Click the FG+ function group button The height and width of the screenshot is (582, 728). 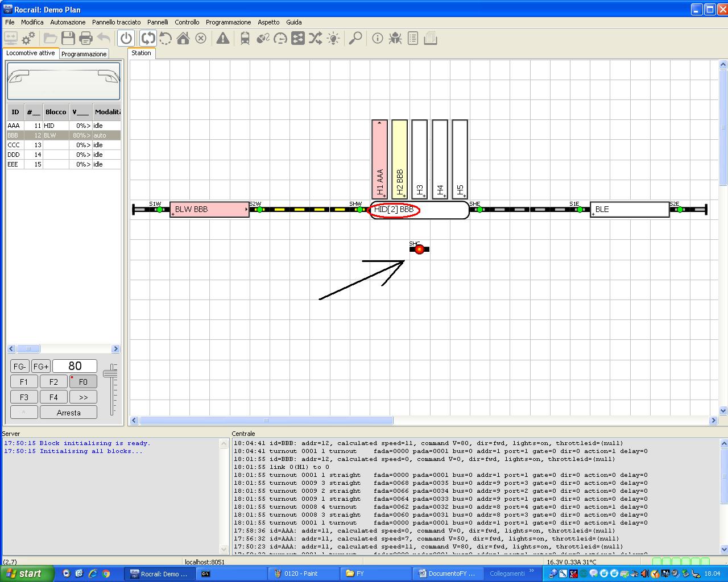[40, 367]
